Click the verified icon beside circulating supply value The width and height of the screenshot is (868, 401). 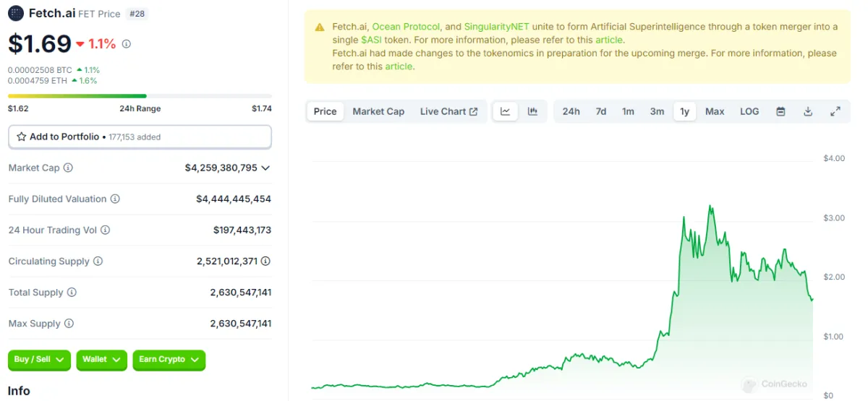coord(265,261)
